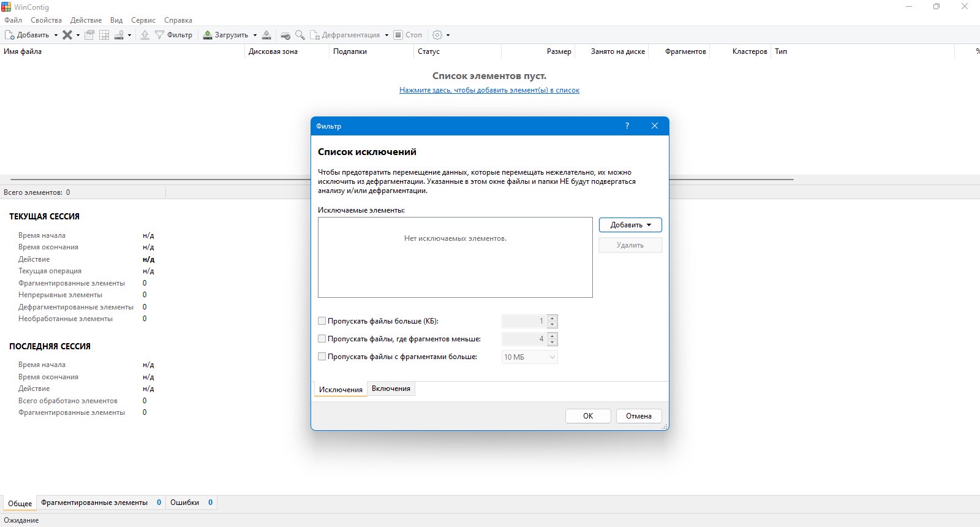Open the Сервис menu

click(143, 20)
